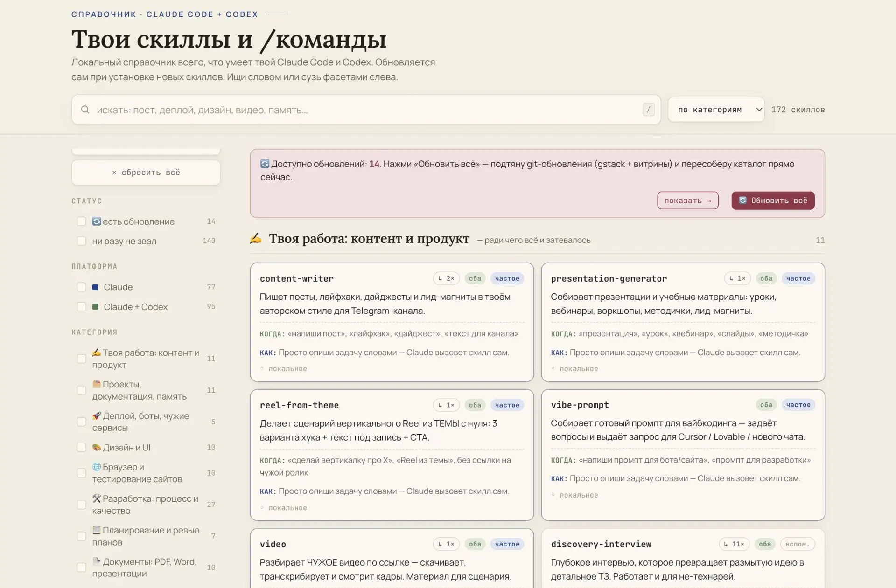Check 'Дизайн и UI' category checkbox
Screen dimensions: 896x588
81,447
